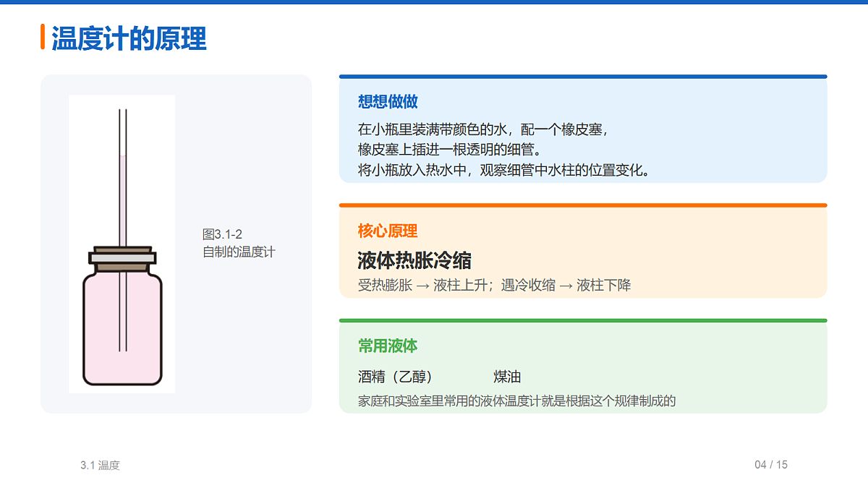The width and height of the screenshot is (868, 488).
Task: Click the line 受热膨胀 → 液柱上升
Action: 494,285
